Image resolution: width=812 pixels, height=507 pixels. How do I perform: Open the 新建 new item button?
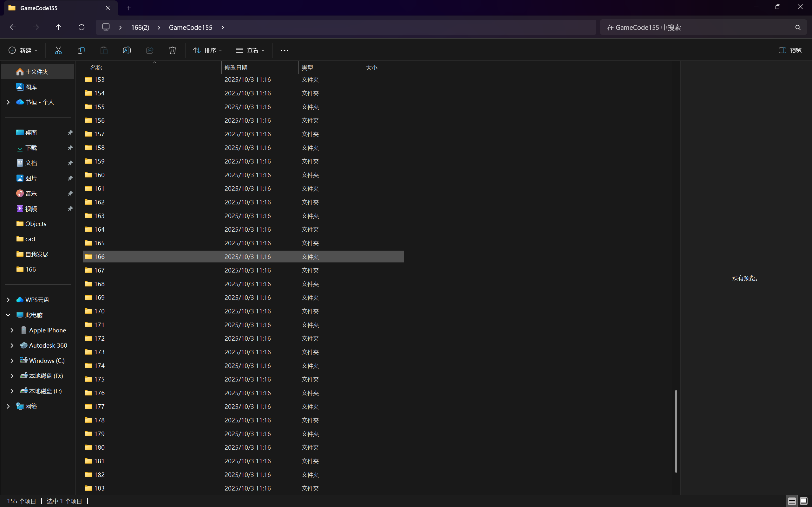(23, 50)
